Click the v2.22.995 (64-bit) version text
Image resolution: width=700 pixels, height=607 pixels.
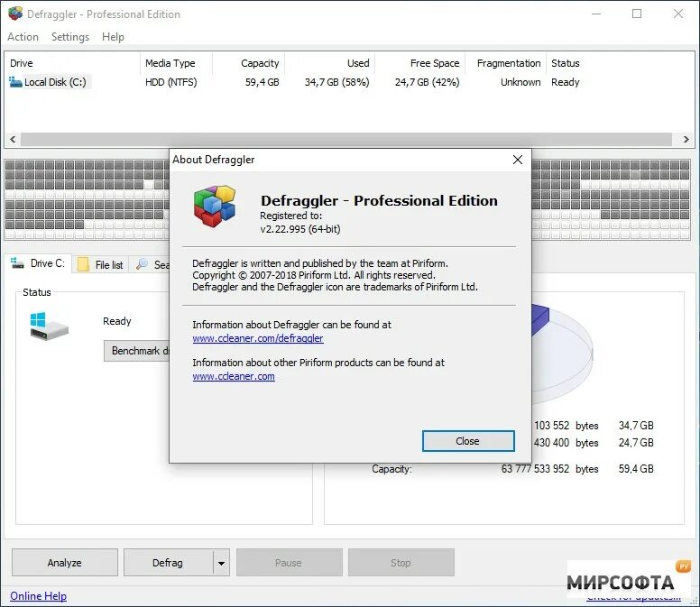[300, 229]
